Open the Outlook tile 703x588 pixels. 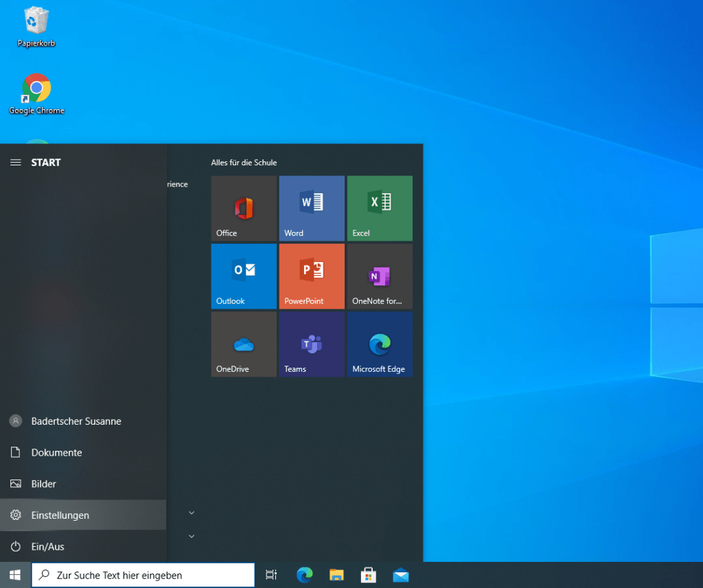[x=244, y=276]
